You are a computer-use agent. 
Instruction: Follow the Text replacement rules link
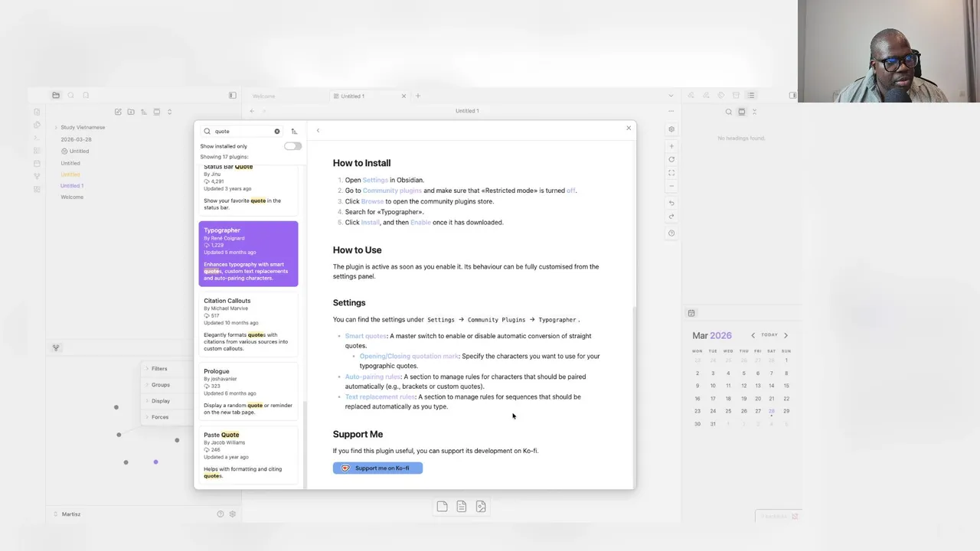click(380, 396)
